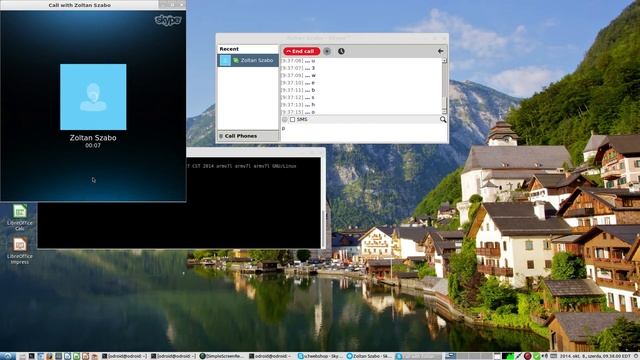Open the magnifier search icon in the chat
This screenshot has width=640, height=360.
click(x=443, y=120)
